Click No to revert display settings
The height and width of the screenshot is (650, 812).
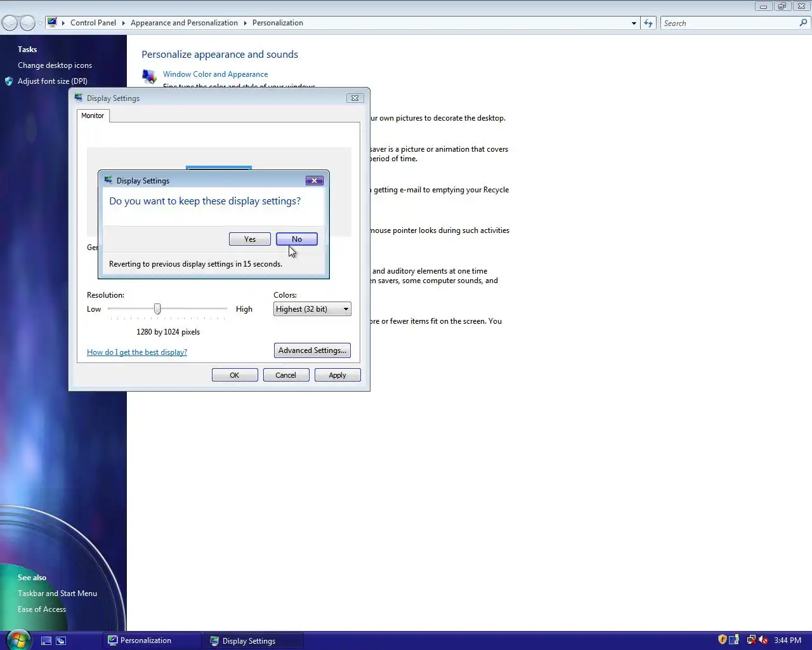click(x=297, y=239)
